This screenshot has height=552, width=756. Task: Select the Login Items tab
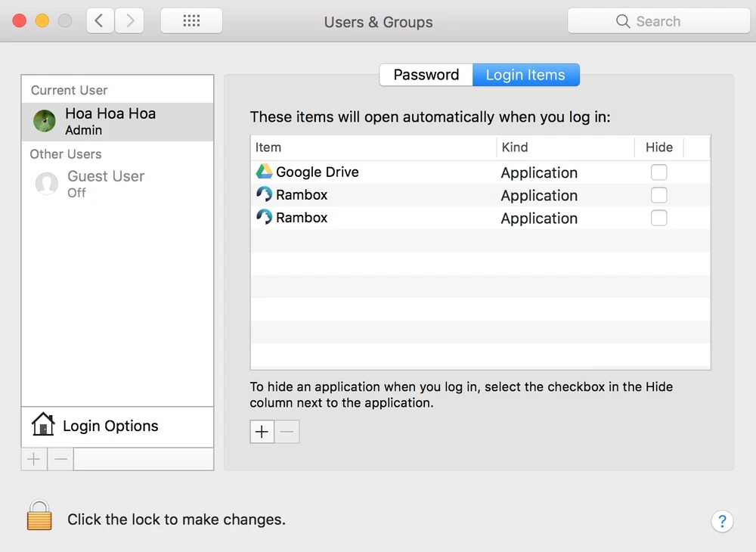(x=525, y=75)
